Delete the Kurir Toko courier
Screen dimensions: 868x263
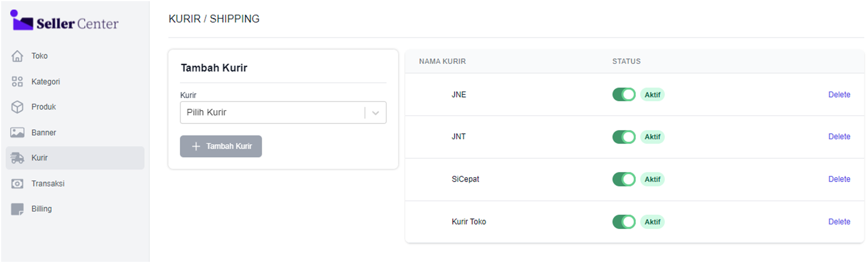(x=839, y=222)
